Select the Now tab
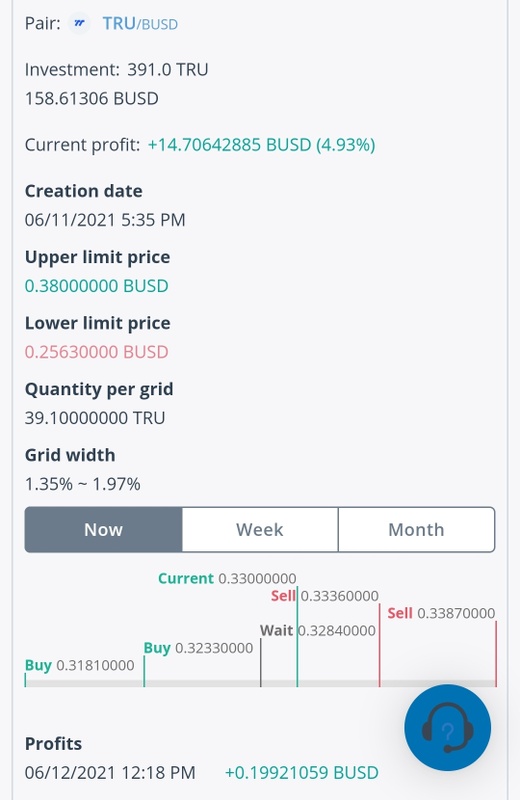 (104, 530)
